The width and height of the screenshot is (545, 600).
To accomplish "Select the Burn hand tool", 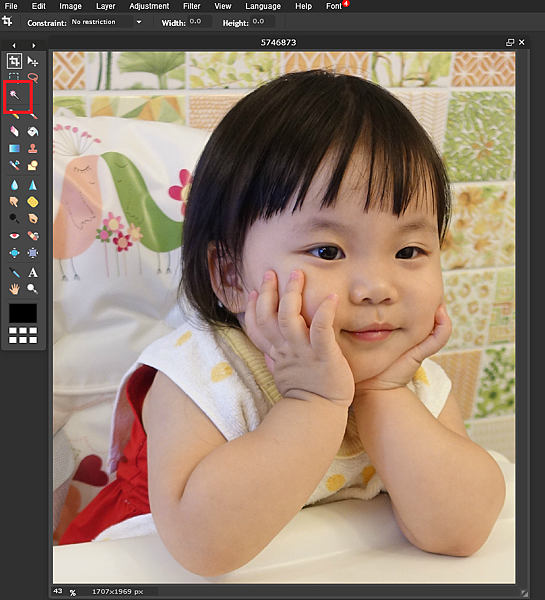I will click(33, 218).
